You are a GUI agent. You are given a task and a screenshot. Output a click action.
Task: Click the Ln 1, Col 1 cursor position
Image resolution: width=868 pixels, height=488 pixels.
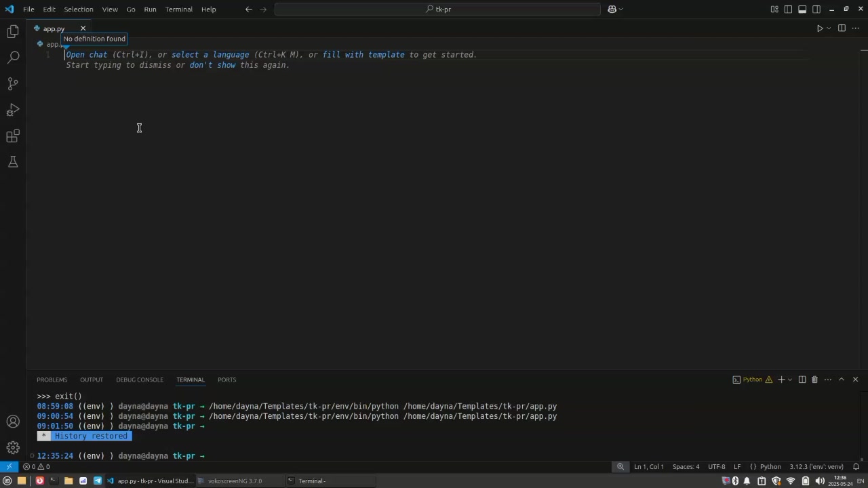pos(649,467)
